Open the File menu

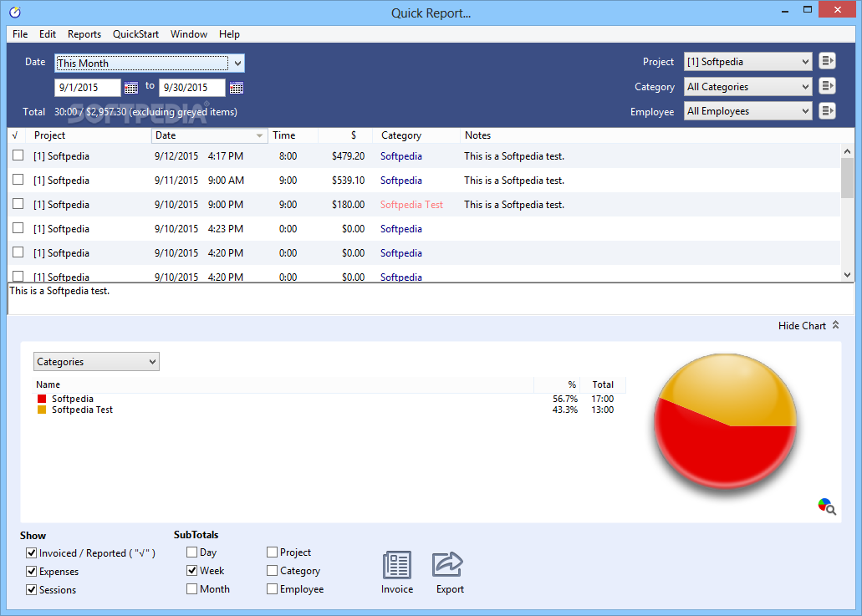point(20,34)
